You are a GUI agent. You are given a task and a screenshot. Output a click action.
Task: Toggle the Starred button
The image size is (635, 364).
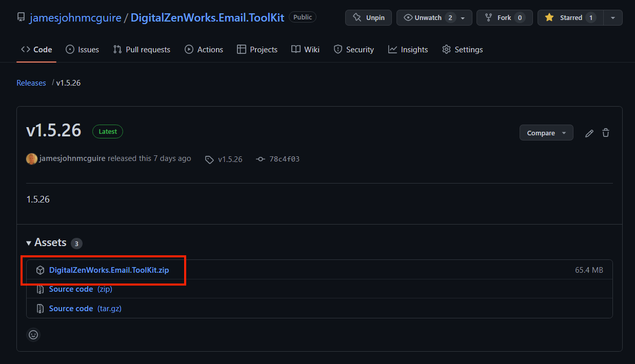[x=570, y=17]
